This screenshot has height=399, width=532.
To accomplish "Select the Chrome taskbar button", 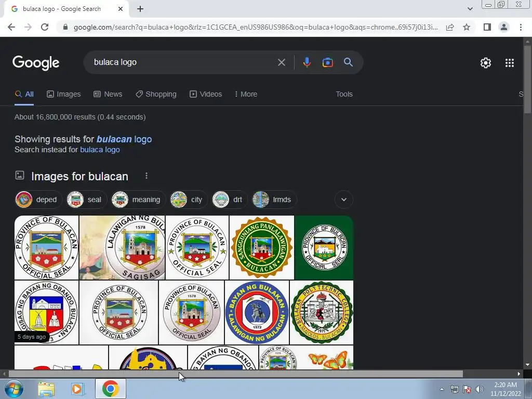I will click(111, 389).
